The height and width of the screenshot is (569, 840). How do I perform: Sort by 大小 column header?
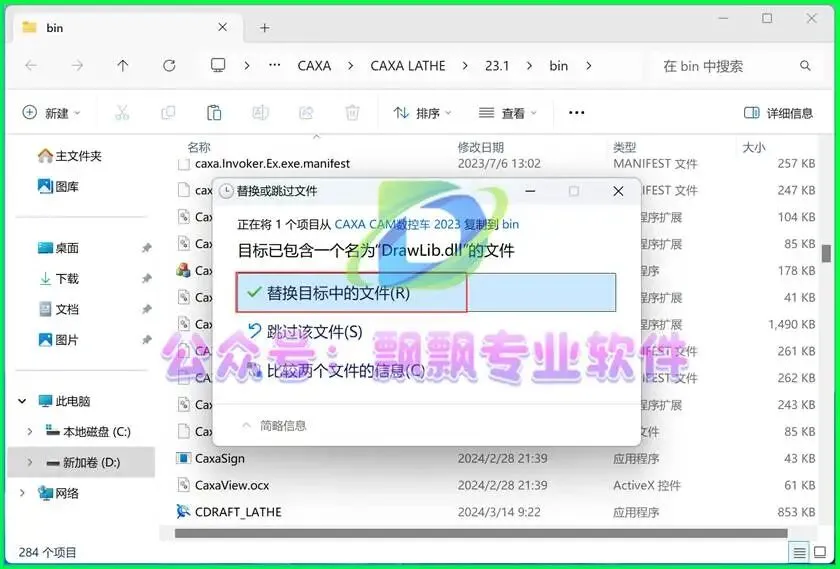tap(754, 147)
